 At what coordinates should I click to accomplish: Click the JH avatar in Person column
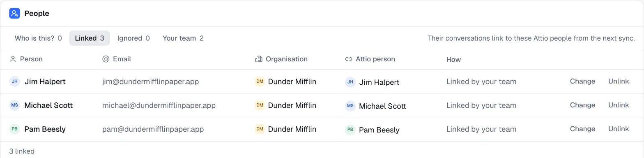click(14, 81)
